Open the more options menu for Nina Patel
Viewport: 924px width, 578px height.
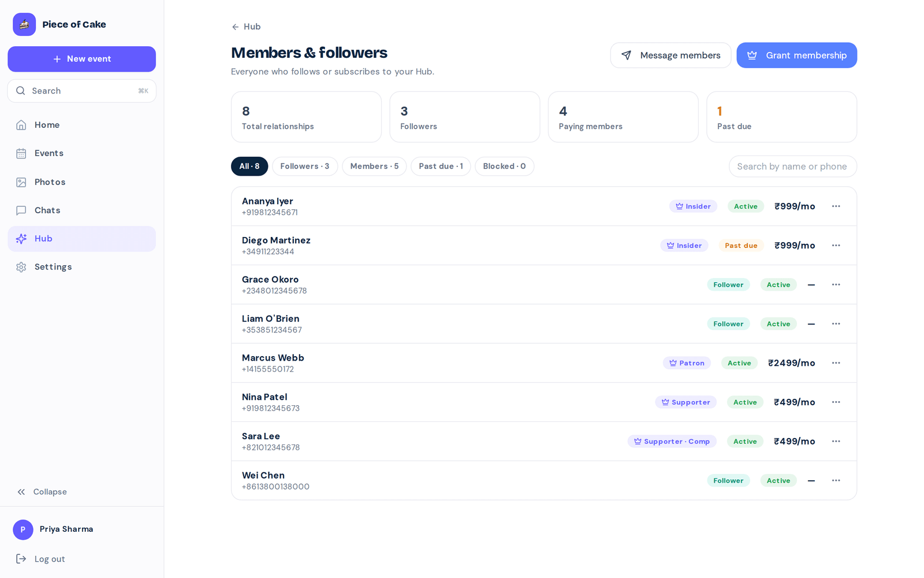(836, 402)
